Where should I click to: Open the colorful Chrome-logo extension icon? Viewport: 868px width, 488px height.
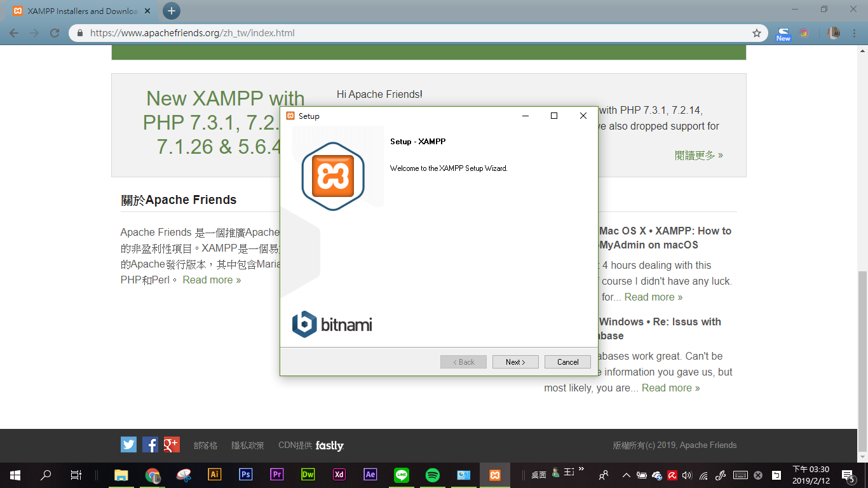[804, 33]
